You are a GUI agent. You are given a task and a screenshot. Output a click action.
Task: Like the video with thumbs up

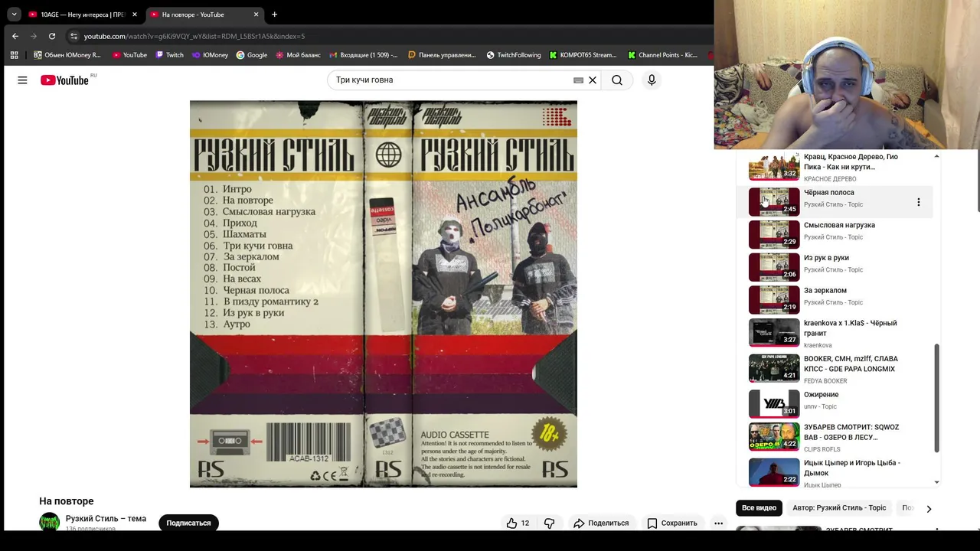518,523
